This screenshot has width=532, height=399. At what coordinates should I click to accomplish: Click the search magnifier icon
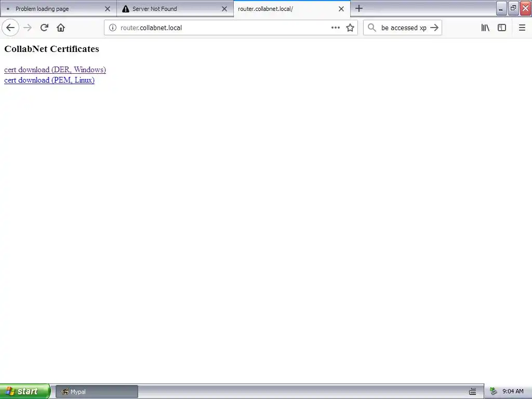pyautogui.click(x=372, y=28)
